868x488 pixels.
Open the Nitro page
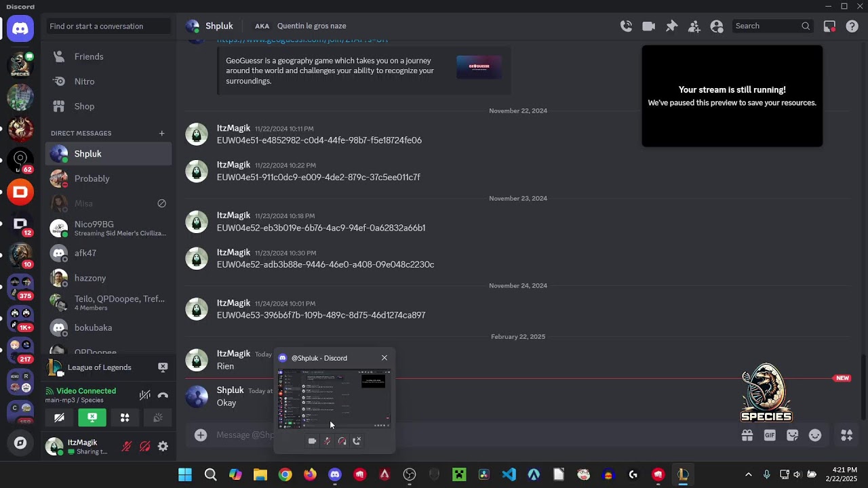108,81
